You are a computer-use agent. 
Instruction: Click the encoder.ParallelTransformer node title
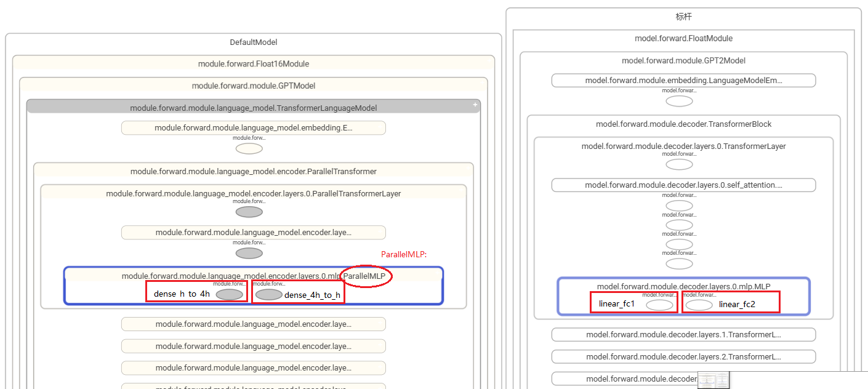pyautogui.click(x=254, y=171)
